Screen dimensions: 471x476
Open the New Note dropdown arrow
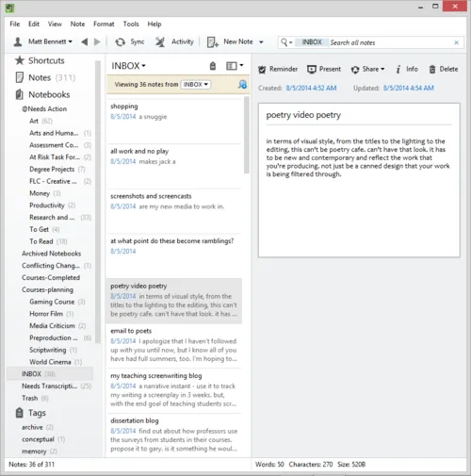[x=261, y=42]
